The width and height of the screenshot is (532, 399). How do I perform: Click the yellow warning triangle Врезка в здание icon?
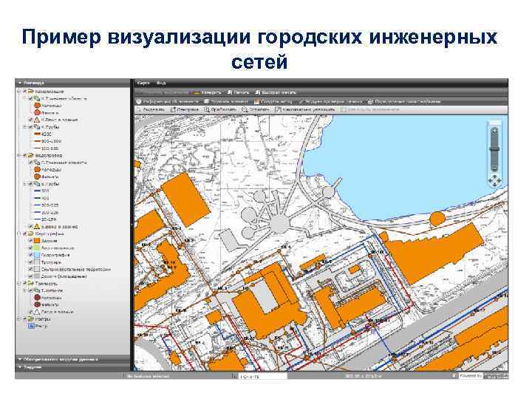(x=37, y=227)
